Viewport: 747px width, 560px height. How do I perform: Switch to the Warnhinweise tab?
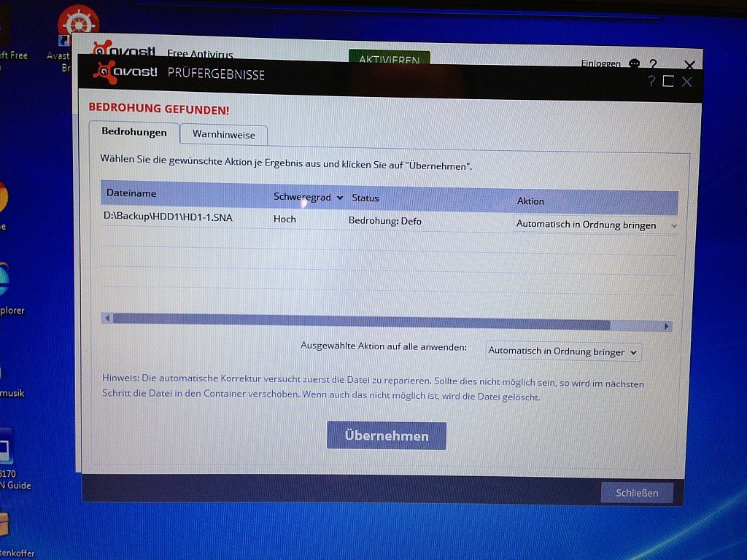coord(223,135)
